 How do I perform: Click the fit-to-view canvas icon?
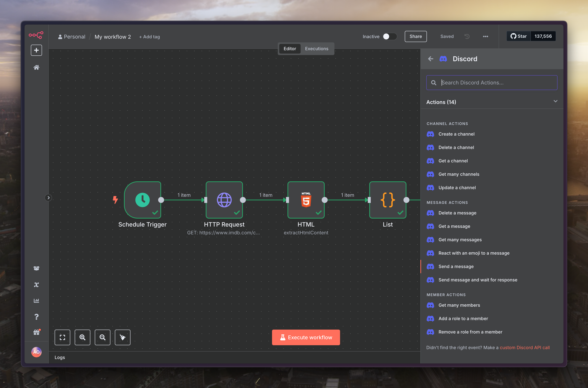click(x=62, y=337)
